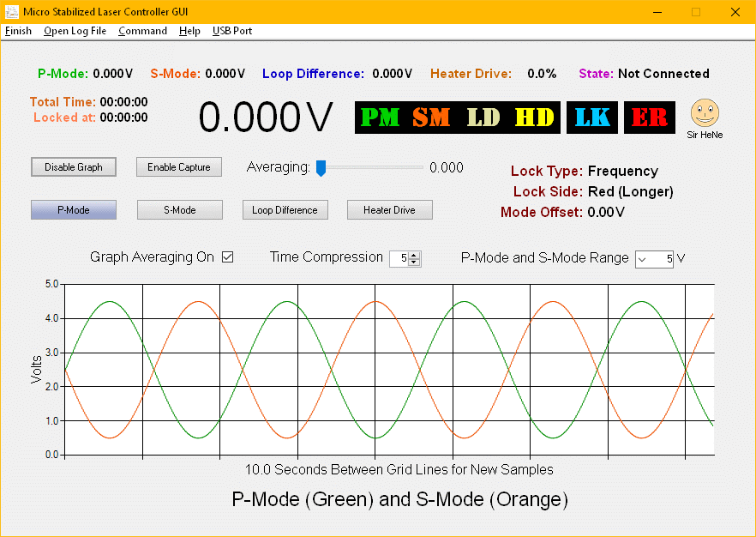This screenshot has height=537, width=756.
Task: Click the Sir HeNe smiley face
Action: pyautogui.click(x=705, y=112)
